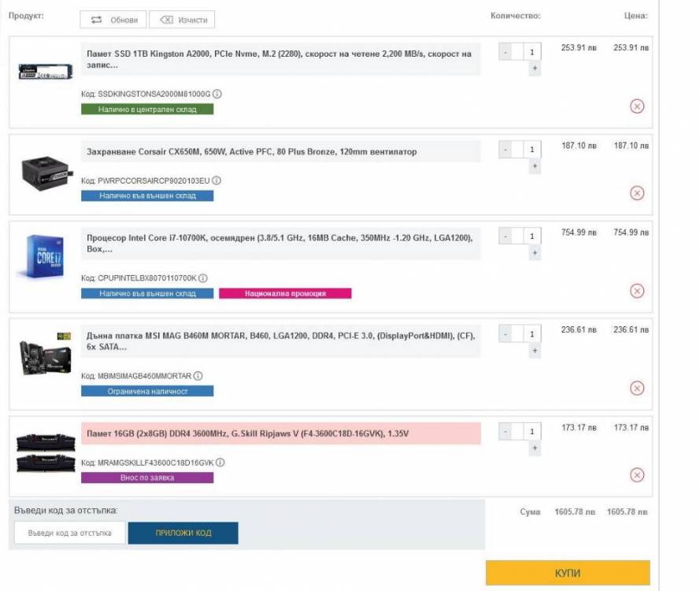Focus the quantity field for MSI motherboard

coord(526,333)
